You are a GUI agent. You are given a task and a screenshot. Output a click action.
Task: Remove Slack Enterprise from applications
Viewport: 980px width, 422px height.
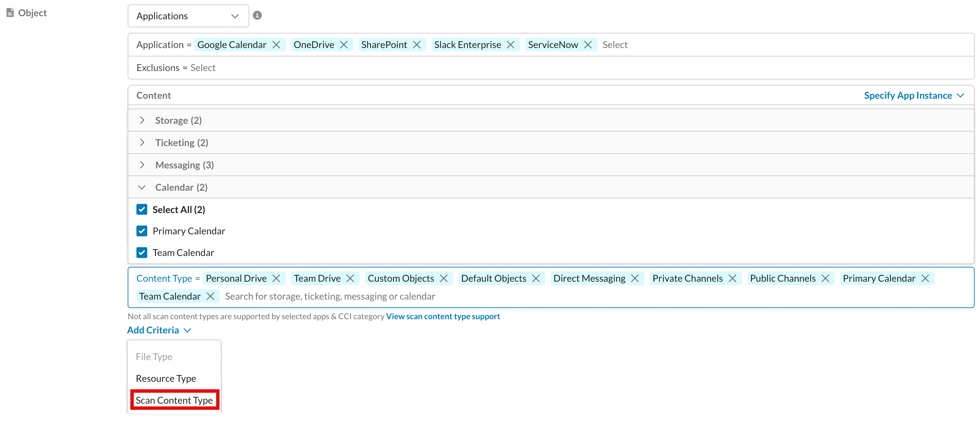(511, 45)
